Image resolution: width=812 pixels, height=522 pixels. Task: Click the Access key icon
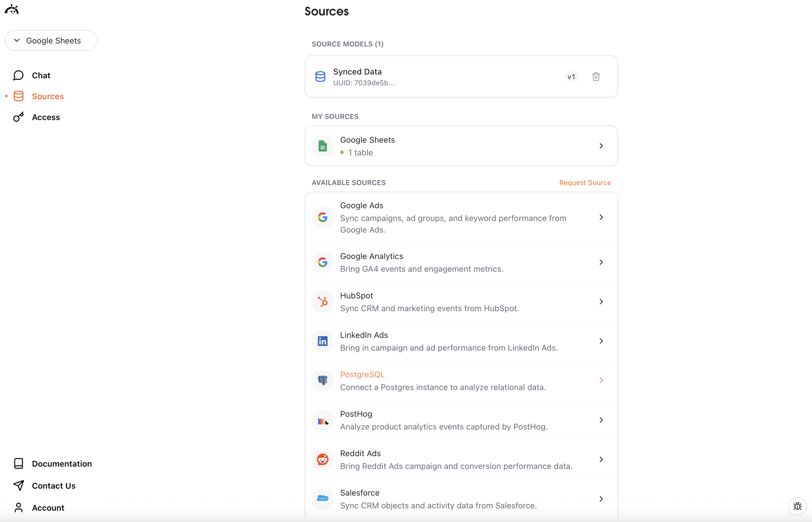(x=18, y=117)
